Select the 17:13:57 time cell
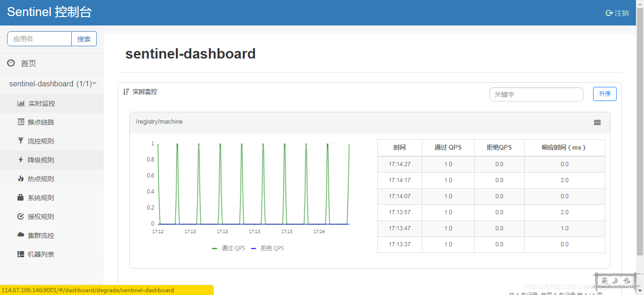Screen dimensions: 644x295 point(400,212)
